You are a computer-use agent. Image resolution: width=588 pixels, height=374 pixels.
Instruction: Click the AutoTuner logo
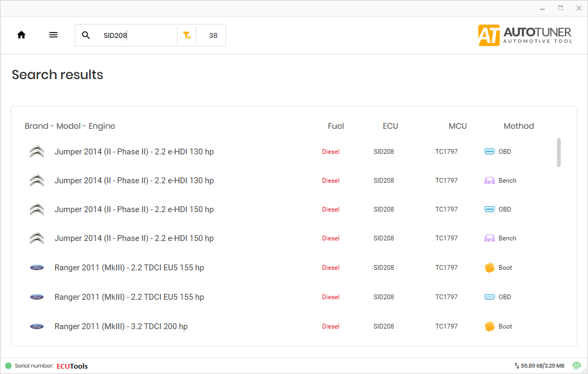click(x=525, y=35)
